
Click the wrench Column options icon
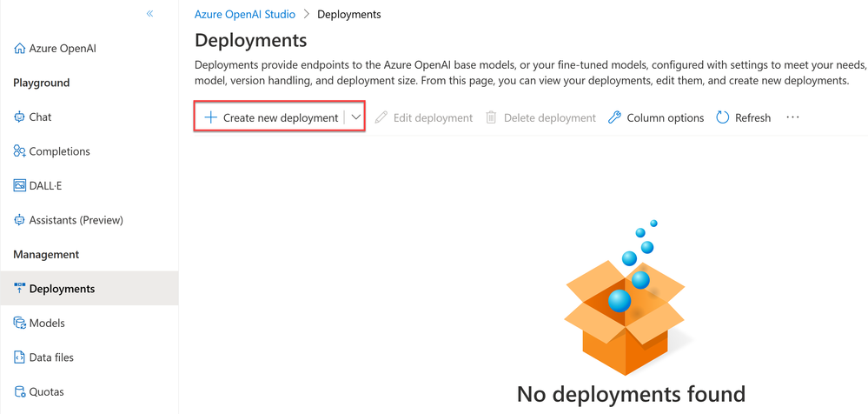[614, 117]
